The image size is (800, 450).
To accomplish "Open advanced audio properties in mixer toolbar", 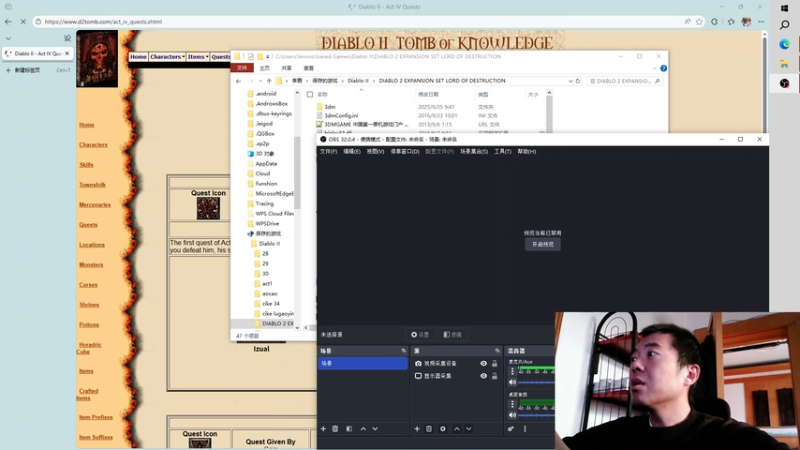I will 511,429.
